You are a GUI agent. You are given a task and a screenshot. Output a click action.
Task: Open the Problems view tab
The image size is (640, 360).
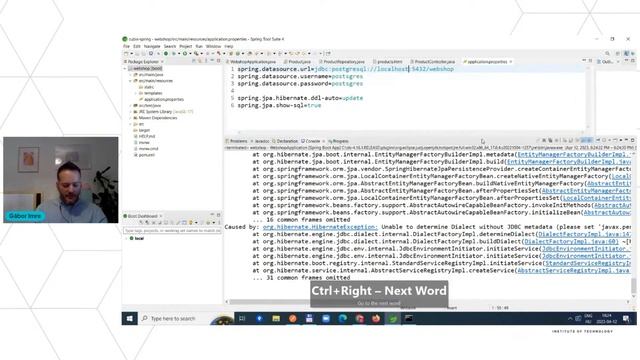pos(236,141)
